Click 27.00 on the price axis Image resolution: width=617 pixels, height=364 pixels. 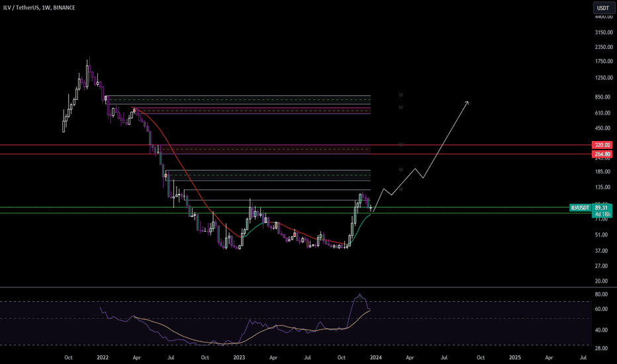click(602, 266)
